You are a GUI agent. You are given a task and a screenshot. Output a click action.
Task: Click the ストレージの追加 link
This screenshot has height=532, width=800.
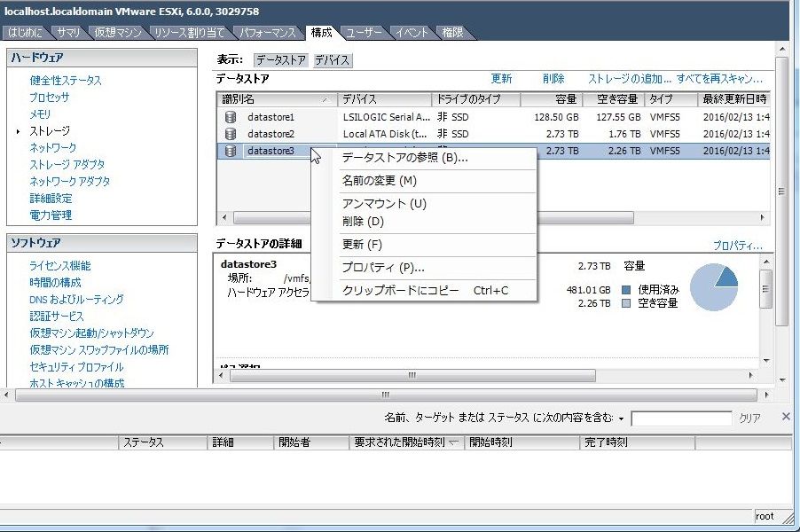(630, 79)
